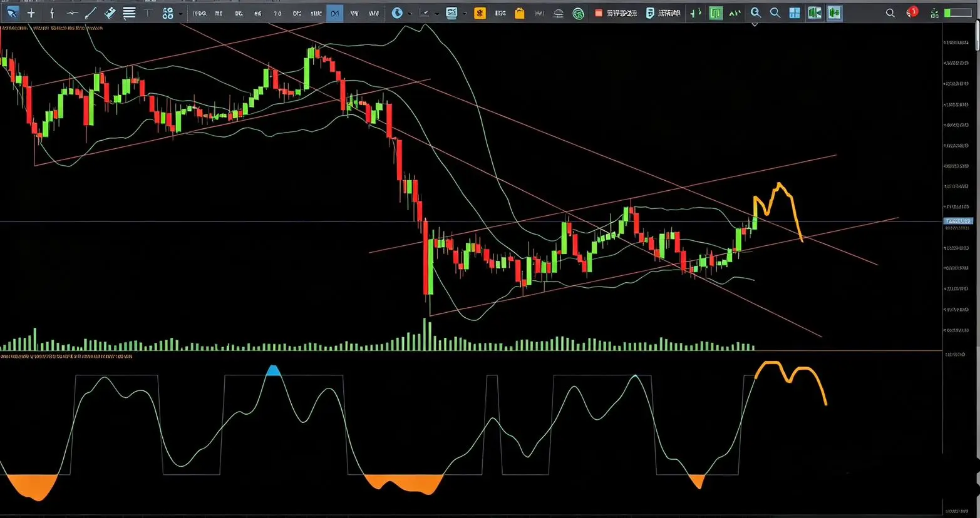The width and height of the screenshot is (980, 518).
Task: Open the blue four-pane grid layout icon
Action: click(795, 13)
